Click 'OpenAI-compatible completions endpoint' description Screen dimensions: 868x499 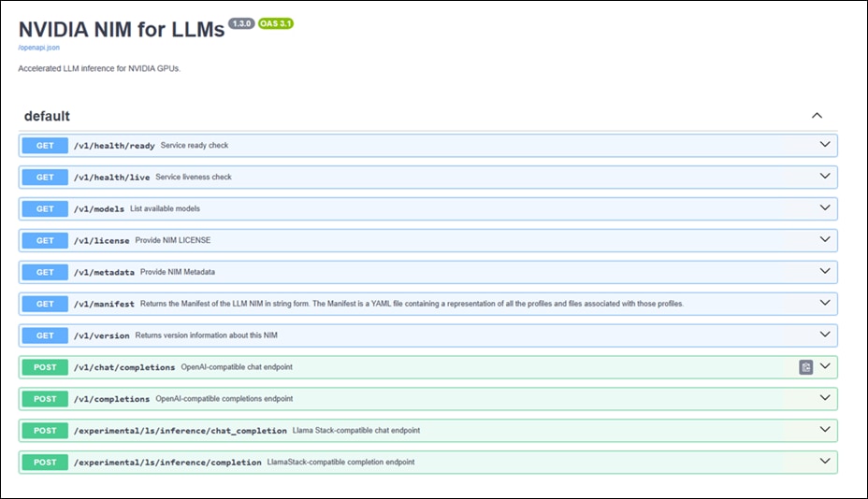[x=224, y=398]
